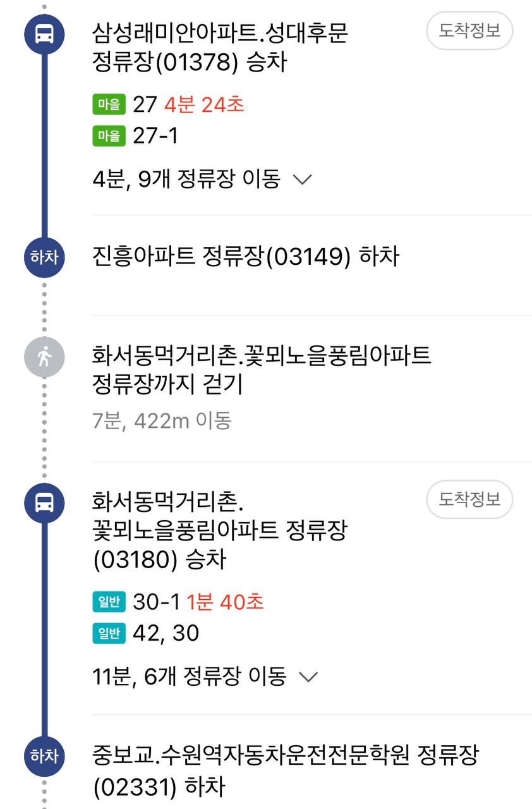Tap the teal 일반 badge beside 42, 30
Viewport: 532px width, 809px height.
click(x=109, y=633)
